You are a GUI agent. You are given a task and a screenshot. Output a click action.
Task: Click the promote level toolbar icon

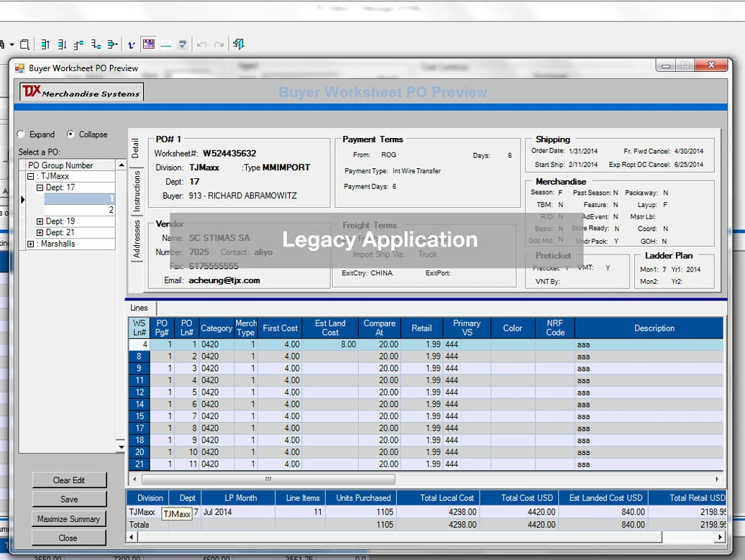coord(79,45)
